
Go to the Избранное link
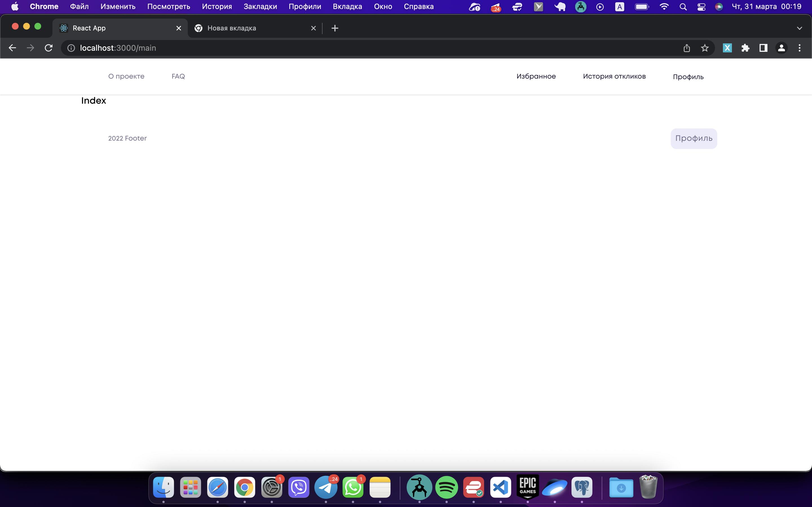pyautogui.click(x=536, y=76)
